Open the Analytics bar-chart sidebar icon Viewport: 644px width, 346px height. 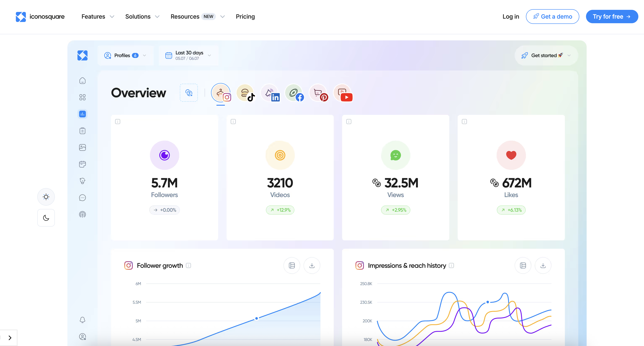[x=82, y=114]
